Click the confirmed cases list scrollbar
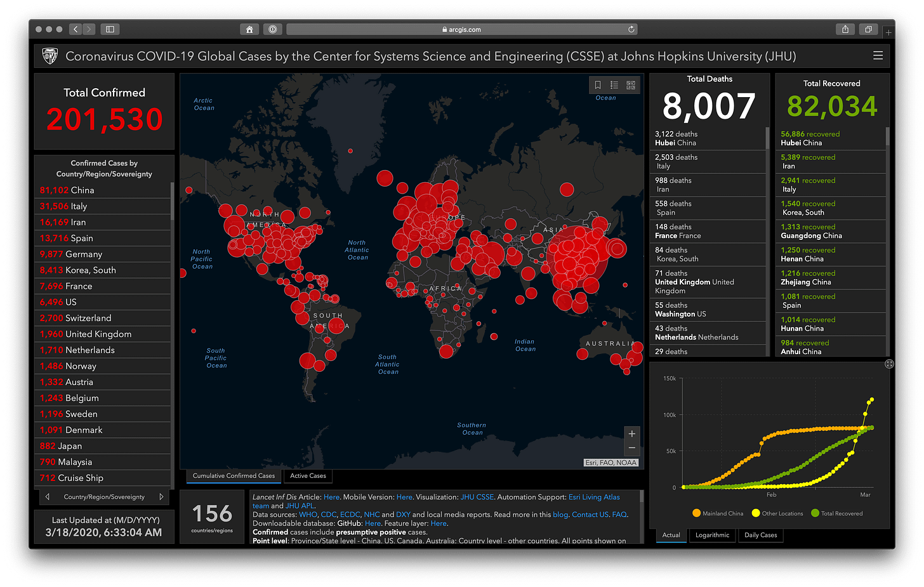Image resolution: width=924 pixels, height=587 pixels. [172, 200]
